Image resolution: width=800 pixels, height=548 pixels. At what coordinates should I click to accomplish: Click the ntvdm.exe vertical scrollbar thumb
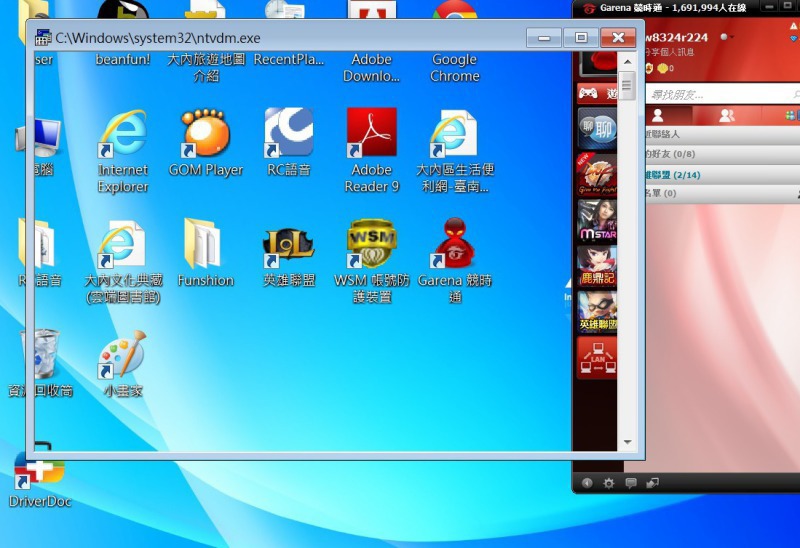[628, 86]
